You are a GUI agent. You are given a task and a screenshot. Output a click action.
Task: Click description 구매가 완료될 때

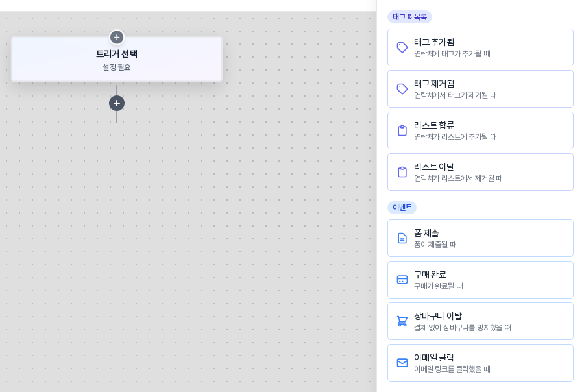click(439, 286)
